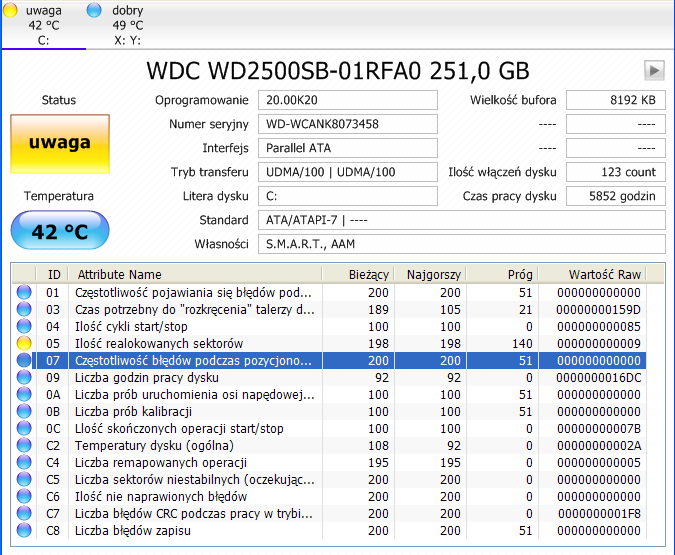Click the blue status dot of attribute C4

coord(24,462)
